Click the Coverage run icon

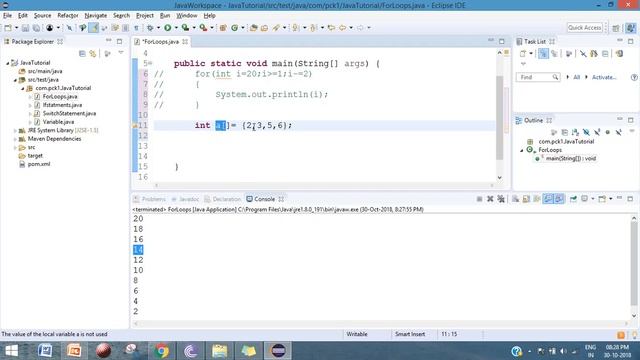[x=185, y=28]
